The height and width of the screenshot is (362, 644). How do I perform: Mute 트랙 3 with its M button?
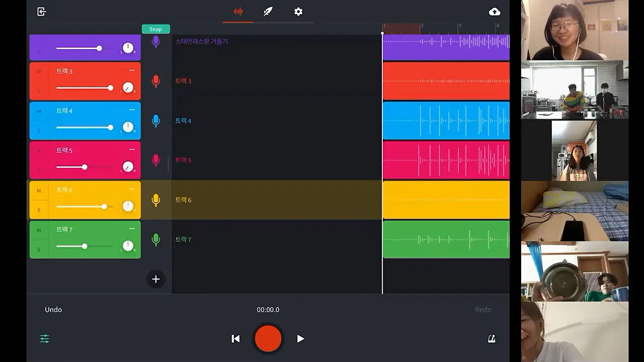tap(39, 72)
